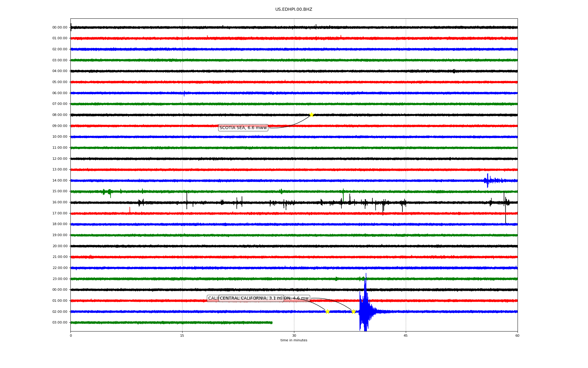Click the x-axis tick label 15
Screen dimensions: 588x368
[182, 335]
